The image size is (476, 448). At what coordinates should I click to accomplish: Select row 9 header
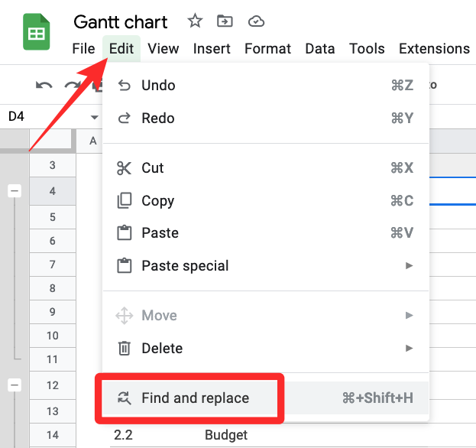(x=53, y=312)
